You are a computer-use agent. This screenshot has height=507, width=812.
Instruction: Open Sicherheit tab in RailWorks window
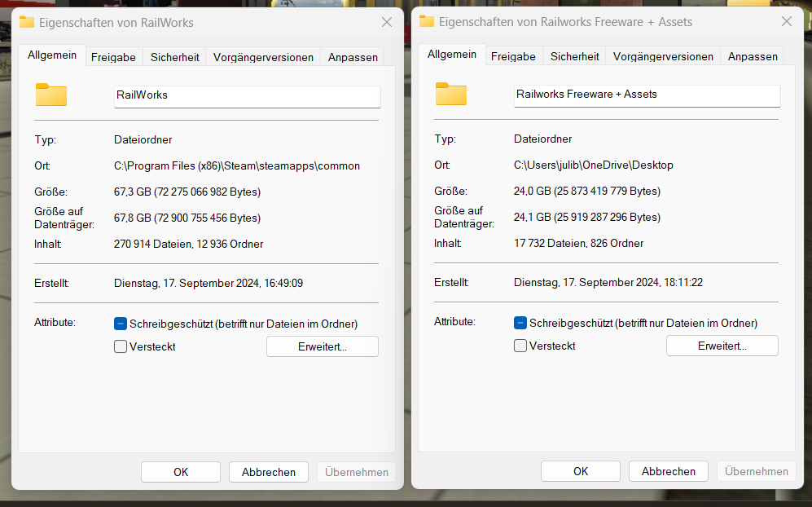coord(174,57)
